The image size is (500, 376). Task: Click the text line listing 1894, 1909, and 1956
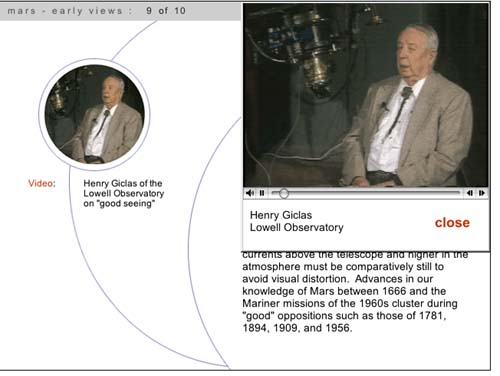point(297,328)
